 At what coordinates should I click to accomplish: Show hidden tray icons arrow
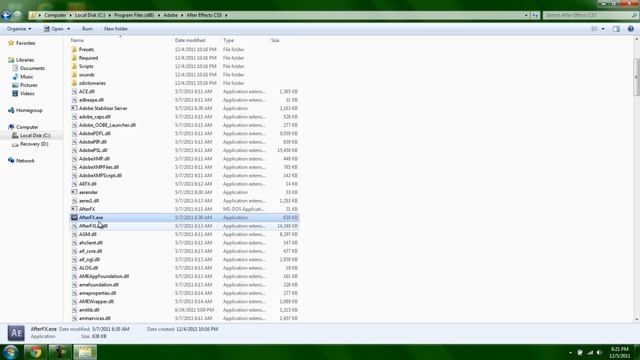coord(570,352)
